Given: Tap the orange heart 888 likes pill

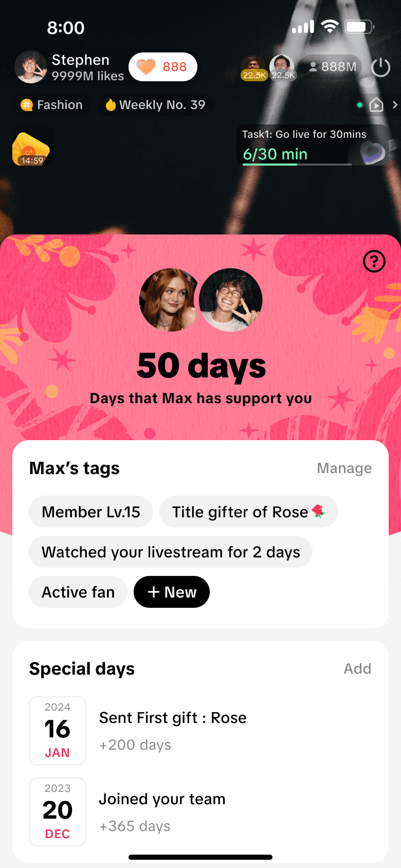Looking at the screenshot, I should click(x=163, y=67).
